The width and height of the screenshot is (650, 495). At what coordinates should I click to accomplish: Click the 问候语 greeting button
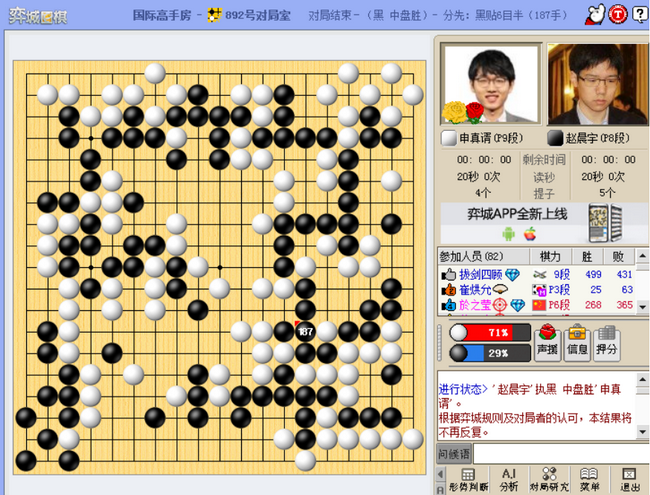(454, 454)
